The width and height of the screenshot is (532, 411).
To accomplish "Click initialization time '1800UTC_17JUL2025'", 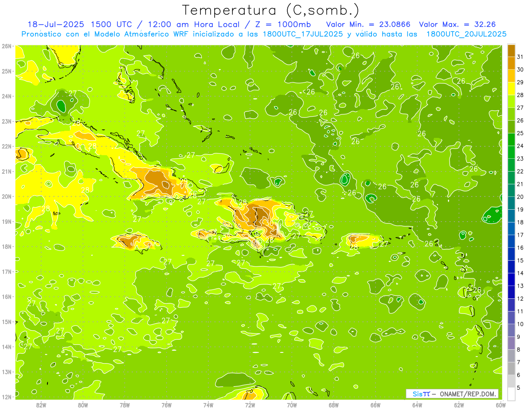I will point(303,34).
